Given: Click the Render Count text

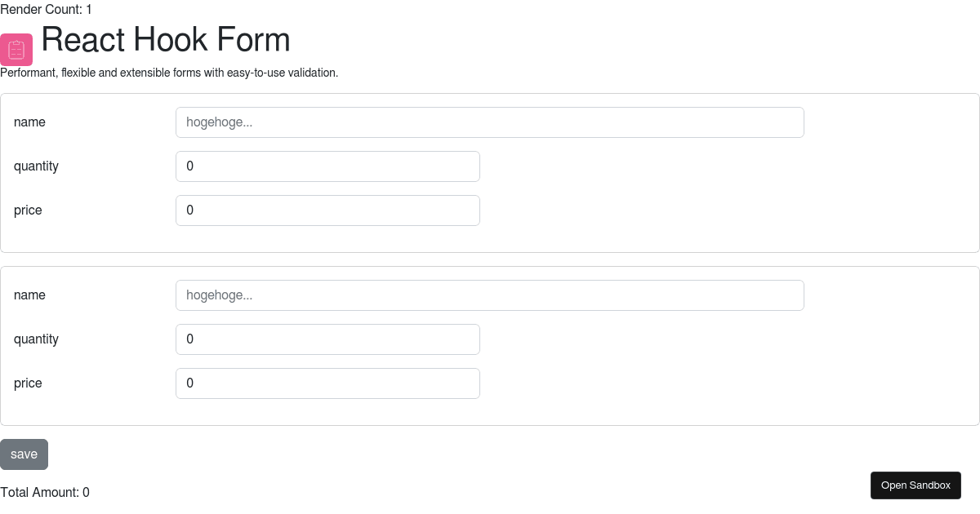Looking at the screenshot, I should (46, 9).
